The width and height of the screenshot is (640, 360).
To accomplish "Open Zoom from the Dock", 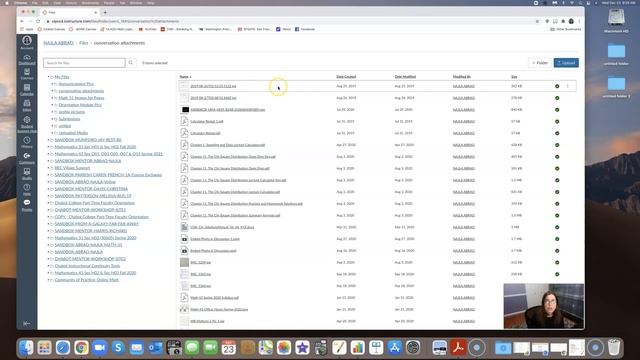I will point(100,347).
